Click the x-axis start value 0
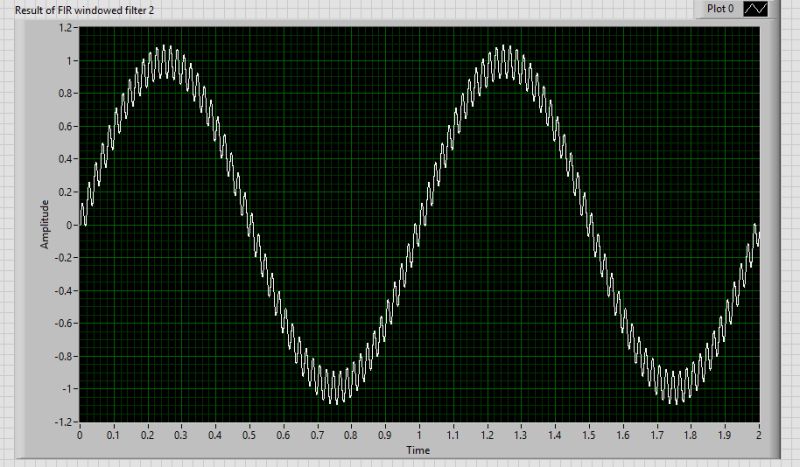This screenshot has width=800, height=467. click(80, 435)
